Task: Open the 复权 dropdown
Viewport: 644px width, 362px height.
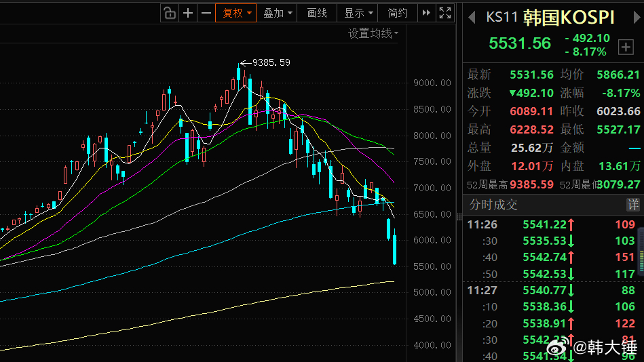Action: (x=236, y=13)
